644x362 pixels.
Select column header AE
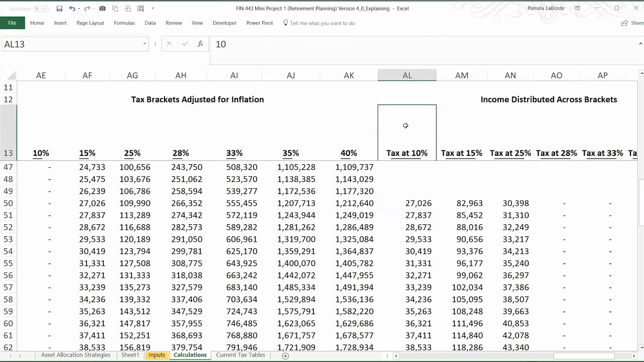coord(41,75)
